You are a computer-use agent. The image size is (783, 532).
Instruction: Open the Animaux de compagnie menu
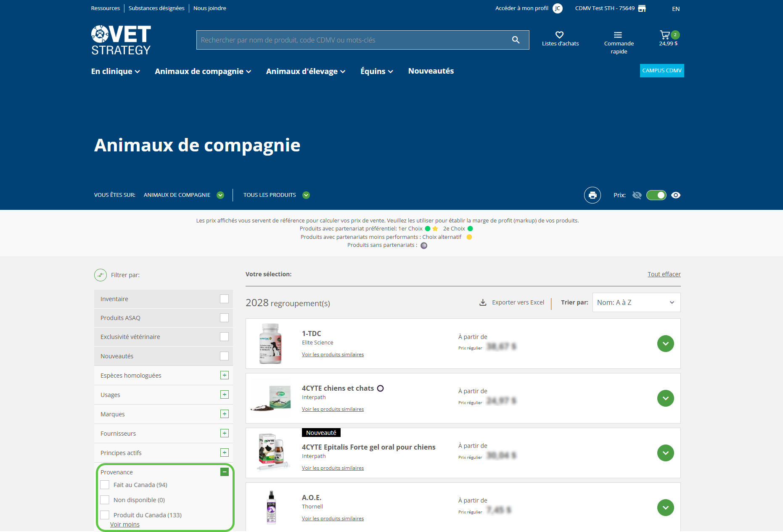pyautogui.click(x=203, y=71)
